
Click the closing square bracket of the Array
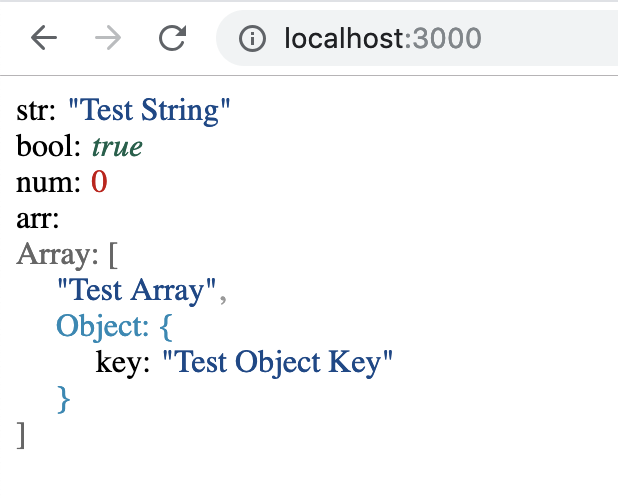coord(21,435)
